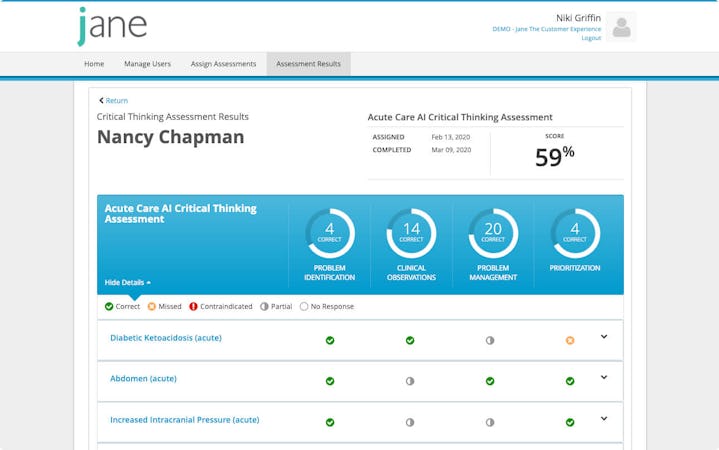Click Diabetic Ketoacidosis problem management partial icon
Screen dimensions: 719x450
tap(490, 340)
